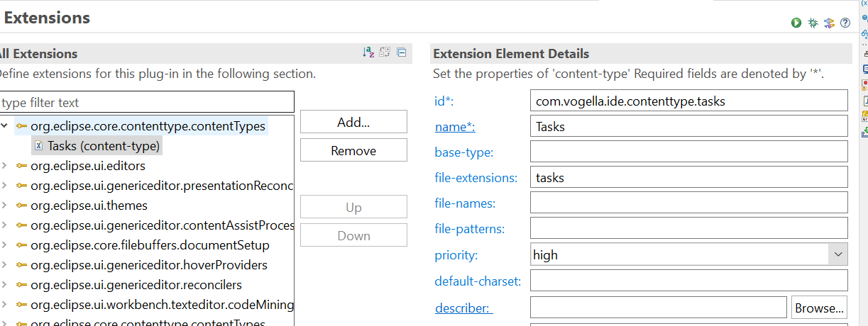This screenshot has width=868, height=326.
Task: Click the organize manifests plug icon
Action: pos(829,23)
